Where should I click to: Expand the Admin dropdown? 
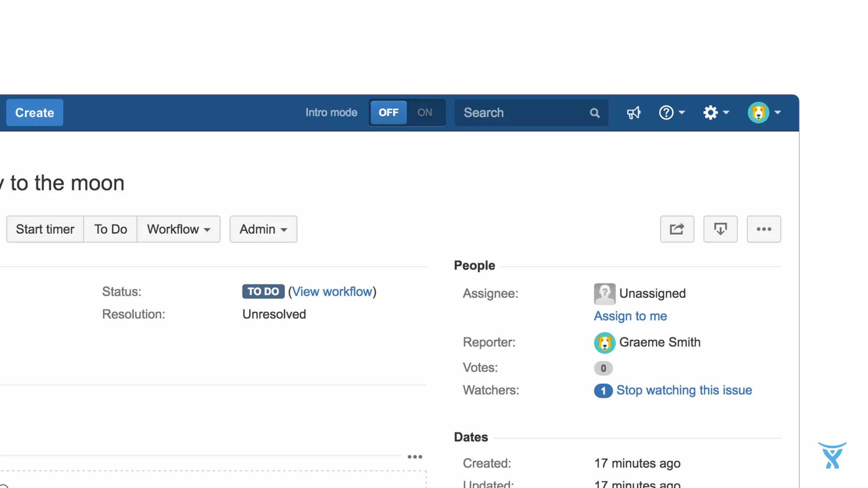[263, 229]
